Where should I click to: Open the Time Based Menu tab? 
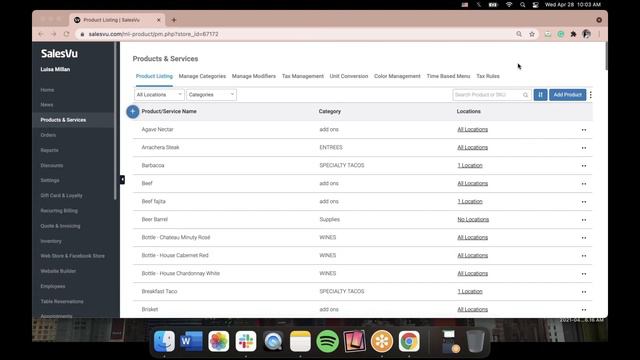click(x=449, y=76)
